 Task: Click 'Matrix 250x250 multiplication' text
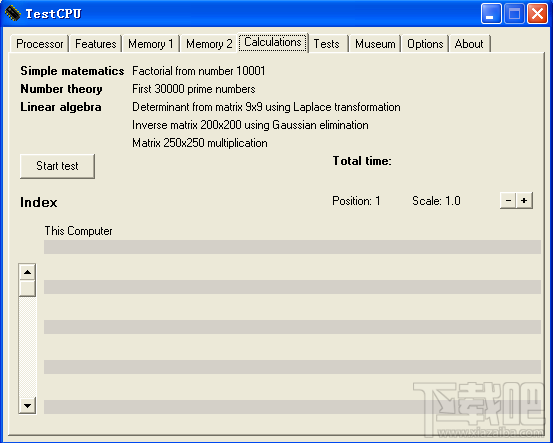(200, 143)
